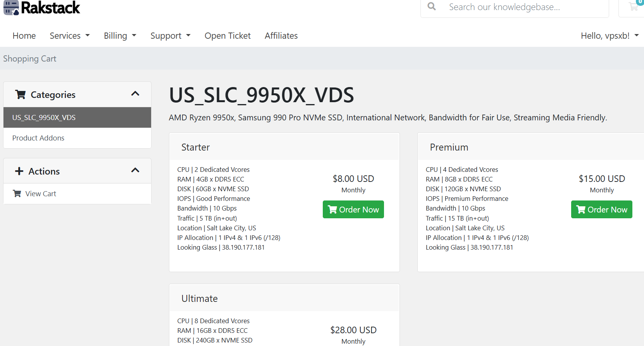This screenshot has height=346, width=644.
Task: Click the View Cart cart icon
Action: click(x=17, y=194)
